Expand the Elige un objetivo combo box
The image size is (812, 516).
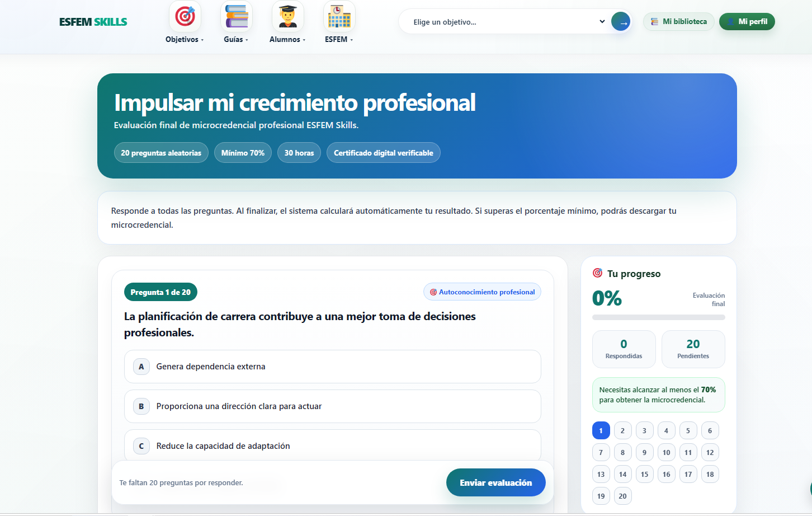click(509, 22)
